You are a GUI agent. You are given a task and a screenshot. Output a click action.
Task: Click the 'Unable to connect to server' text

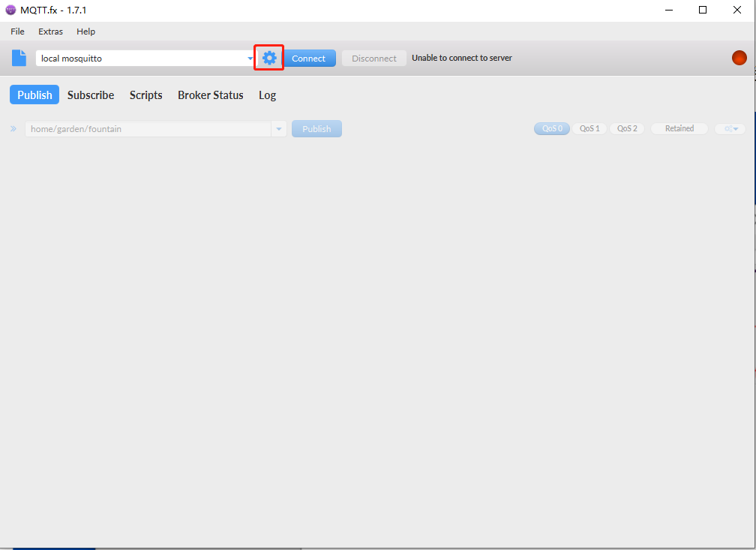pos(462,58)
